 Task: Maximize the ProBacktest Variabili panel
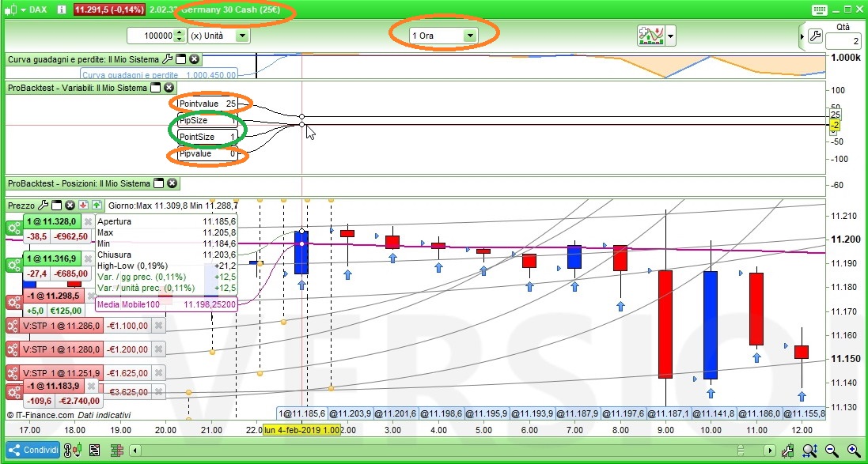156,88
